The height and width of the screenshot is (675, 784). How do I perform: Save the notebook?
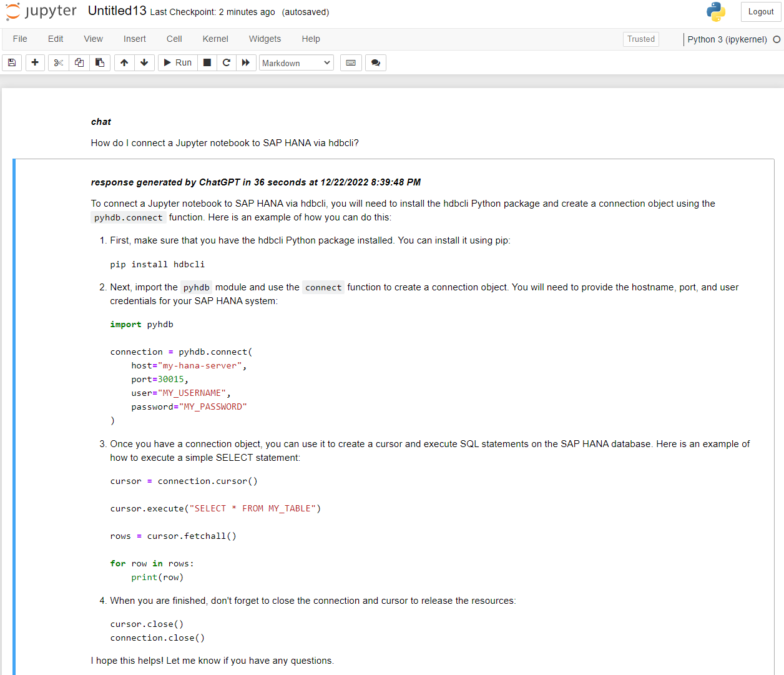11,62
